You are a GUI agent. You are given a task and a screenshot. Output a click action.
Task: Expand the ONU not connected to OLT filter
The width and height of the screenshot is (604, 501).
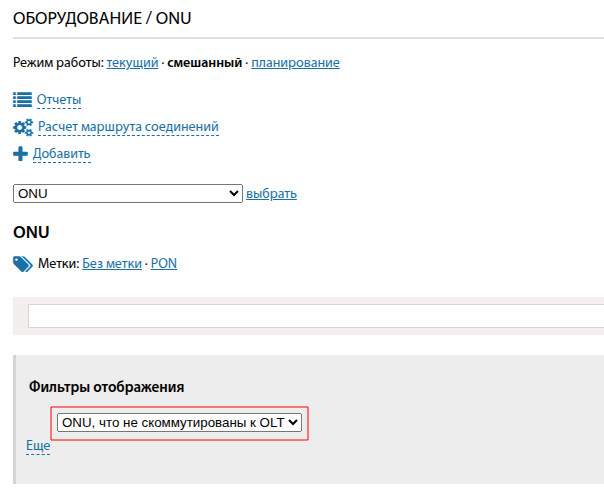(x=179, y=423)
